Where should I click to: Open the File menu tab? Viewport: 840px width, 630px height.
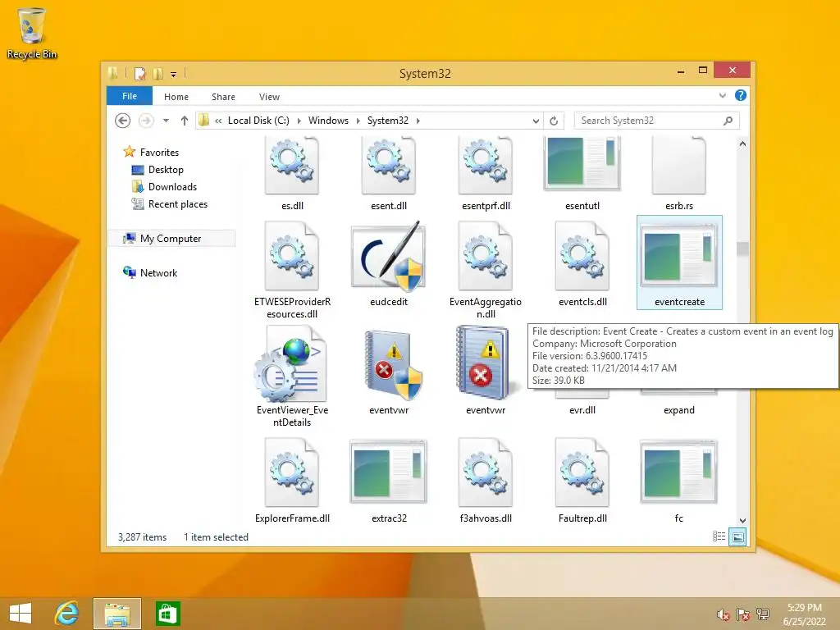tap(130, 96)
